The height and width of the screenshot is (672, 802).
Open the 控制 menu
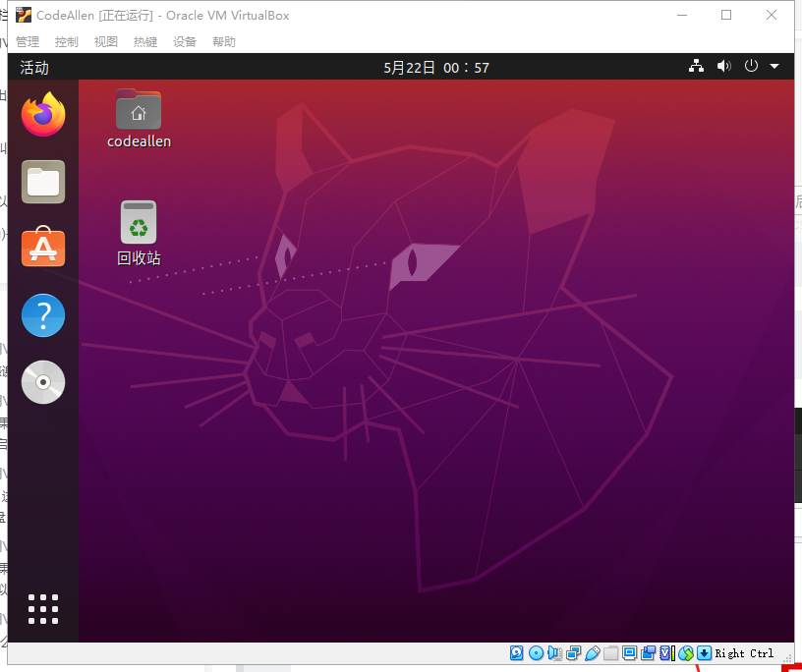click(x=67, y=41)
